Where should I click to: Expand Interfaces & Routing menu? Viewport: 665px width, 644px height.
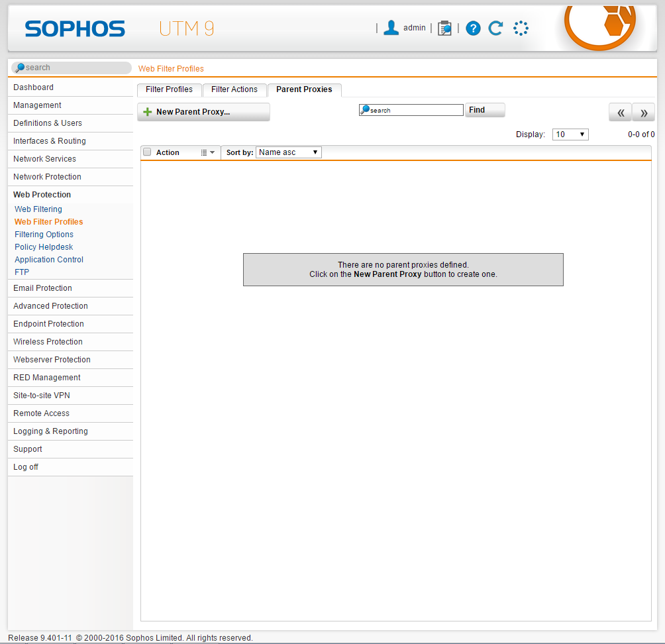point(70,141)
